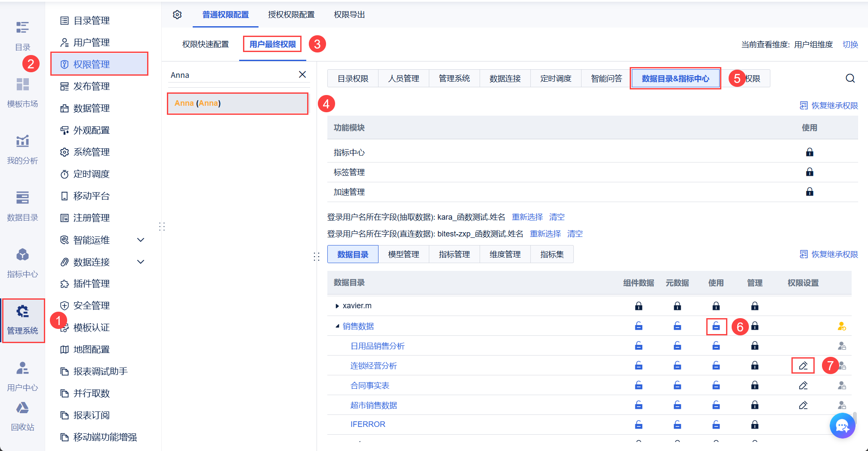This screenshot has height=451, width=868.
Task: Click the search magnifier in the permissions panel
Action: point(850,78)
